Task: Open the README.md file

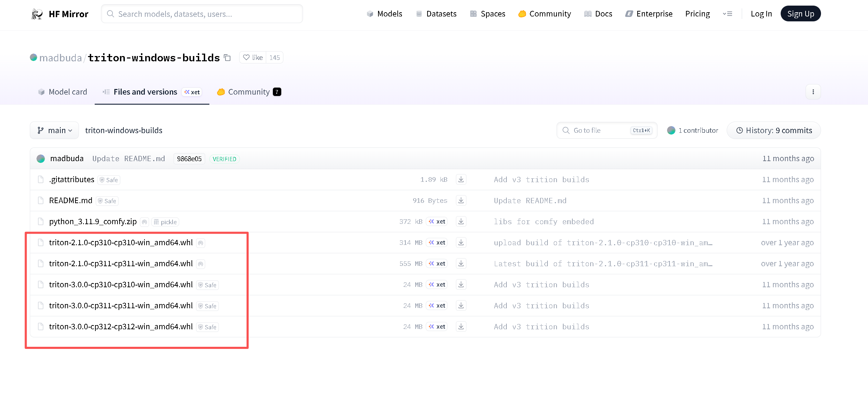Action: point(71,200)
